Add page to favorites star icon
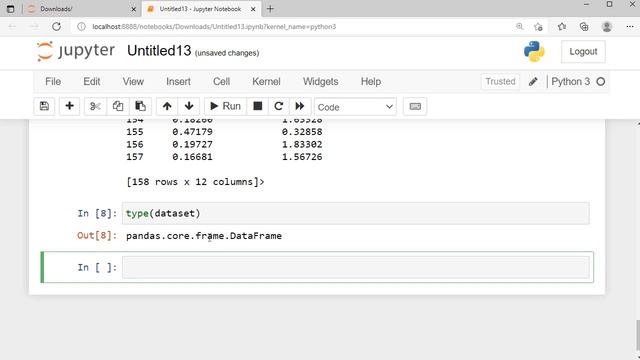 tap(538, 27)
